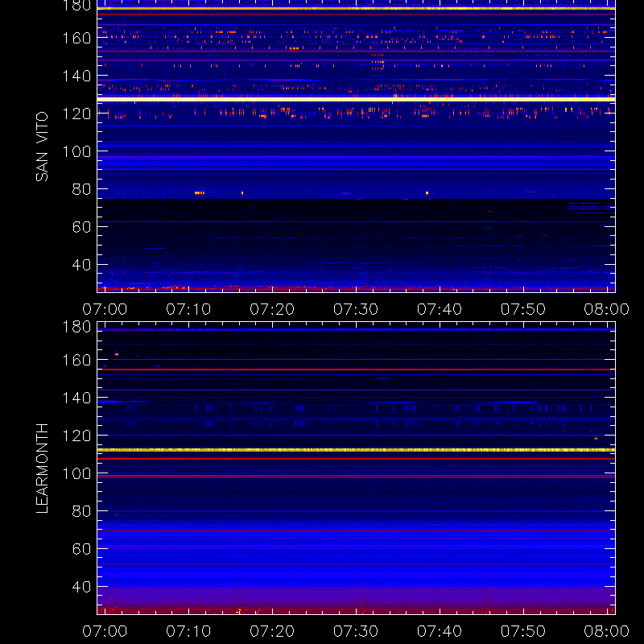Click the SAN VITO axis label
This screenshot has height=644, width=644.
[42, 147]
